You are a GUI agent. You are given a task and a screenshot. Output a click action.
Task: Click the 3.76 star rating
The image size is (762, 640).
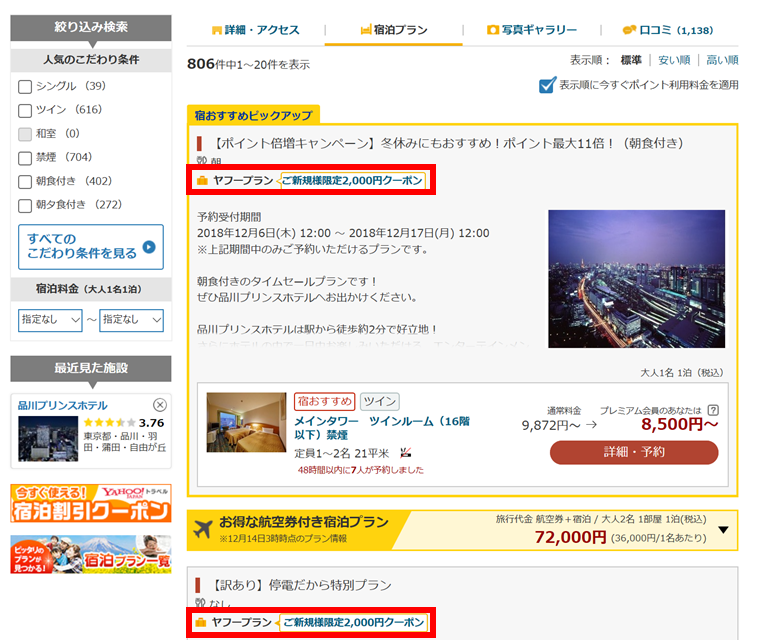124,423
